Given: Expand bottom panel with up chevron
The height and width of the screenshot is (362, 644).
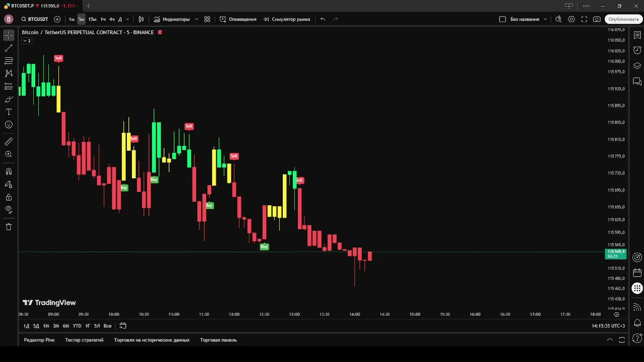Looking at the screenshot, I should (x=610, y=340).
